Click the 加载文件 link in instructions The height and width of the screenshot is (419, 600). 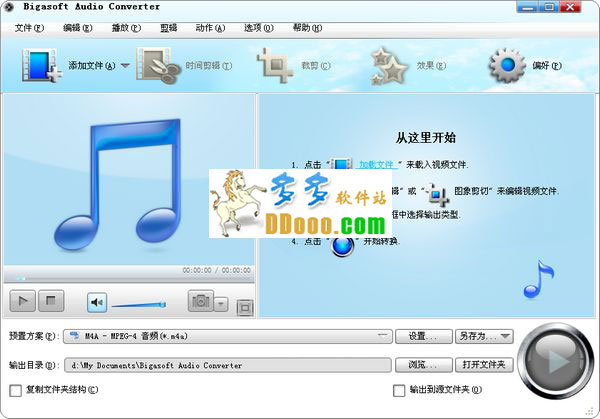point(377,165)
